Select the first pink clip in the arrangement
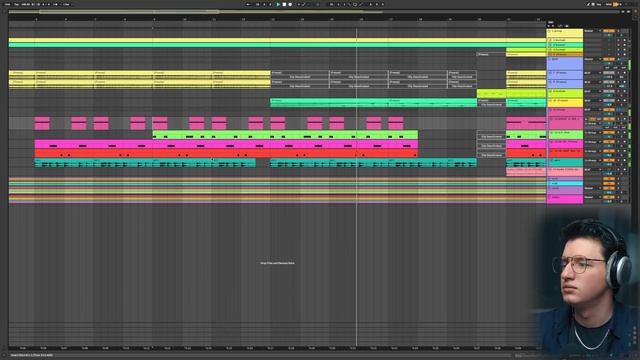The height and width of the screenshot is (360, 640). [42, 123]
